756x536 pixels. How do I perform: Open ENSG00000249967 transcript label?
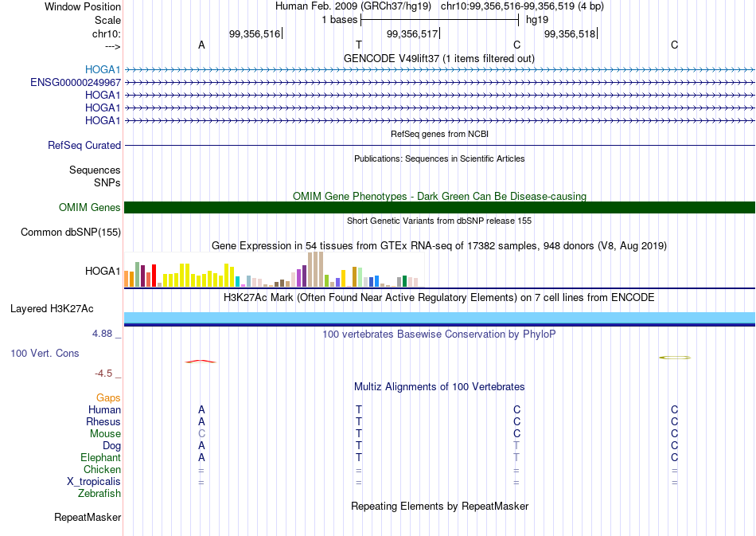tap(76, 83)
